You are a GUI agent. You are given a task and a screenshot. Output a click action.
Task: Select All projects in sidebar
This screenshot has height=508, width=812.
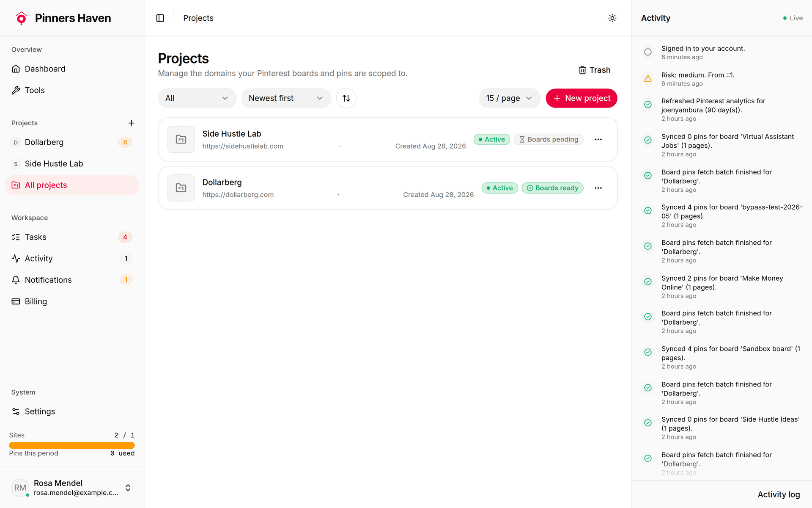(72, 185)
